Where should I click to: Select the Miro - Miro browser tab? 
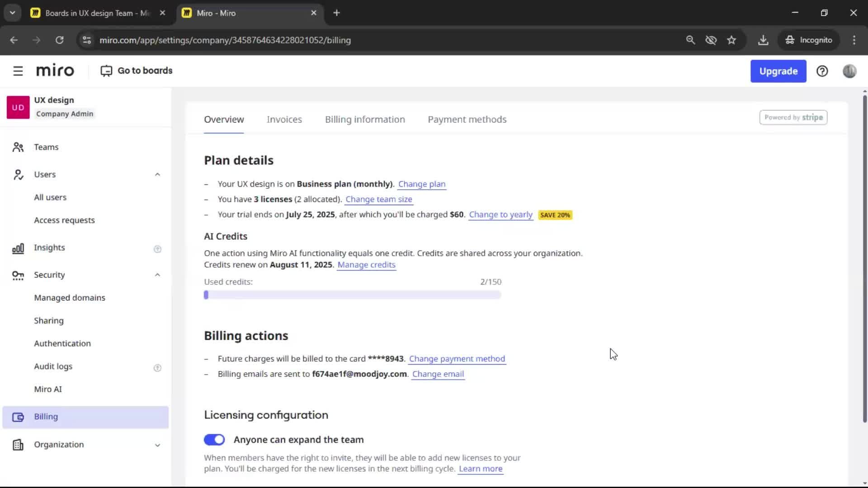click(x=250, y=13)
